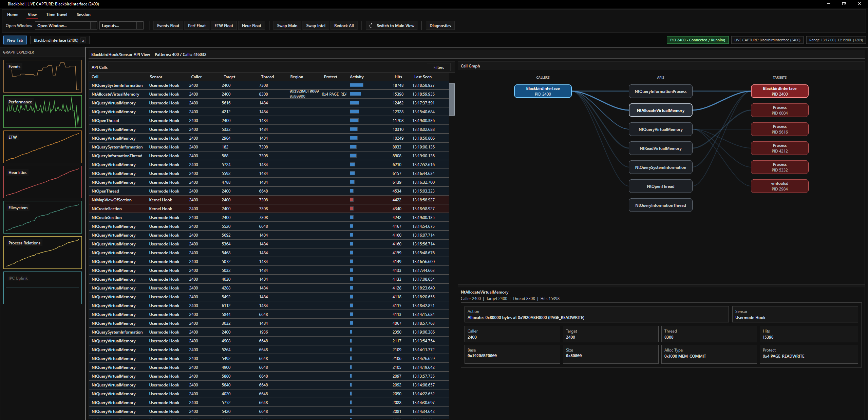Image resolution: width=868 pixels, height=420 pixels.
Task: Click the Call column header
Action: (x=95, y=77)
